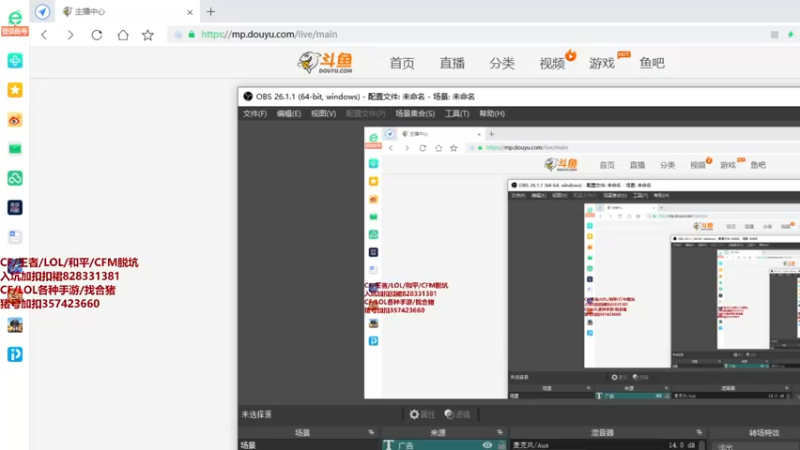Click the blue navigation arrow icon left of tab
The image size is (800, 450).
[x=42, y=11]
